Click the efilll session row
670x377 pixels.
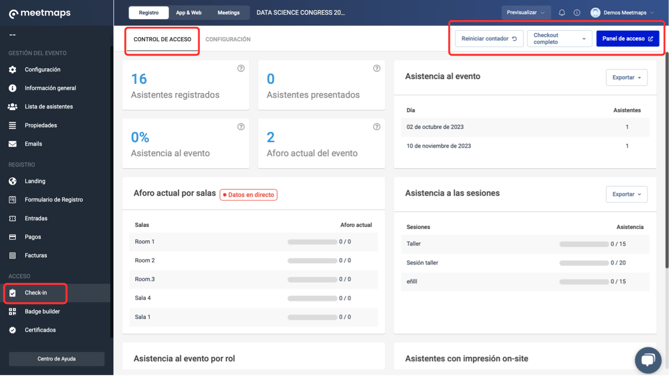(x=525, y=282)
